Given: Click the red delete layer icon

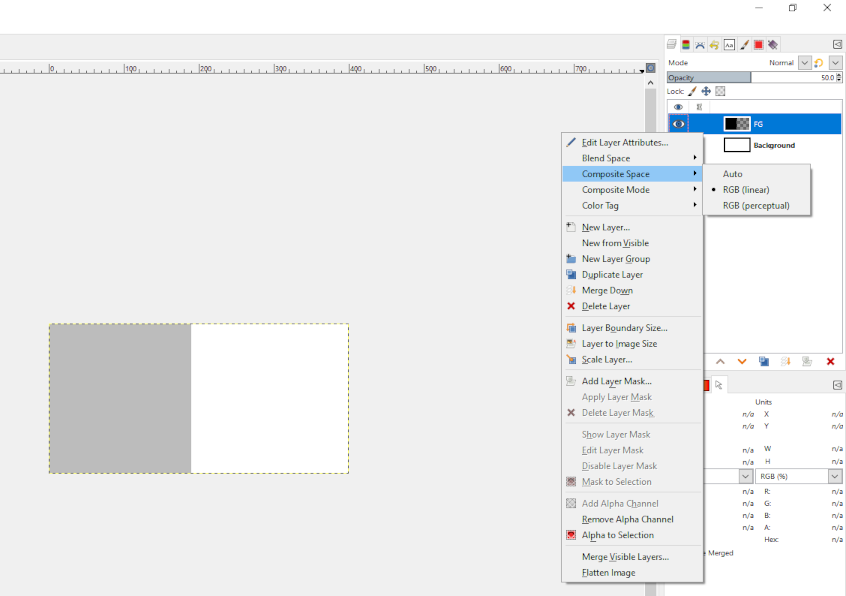Looking at the screenshot, I should coord(830,361).
